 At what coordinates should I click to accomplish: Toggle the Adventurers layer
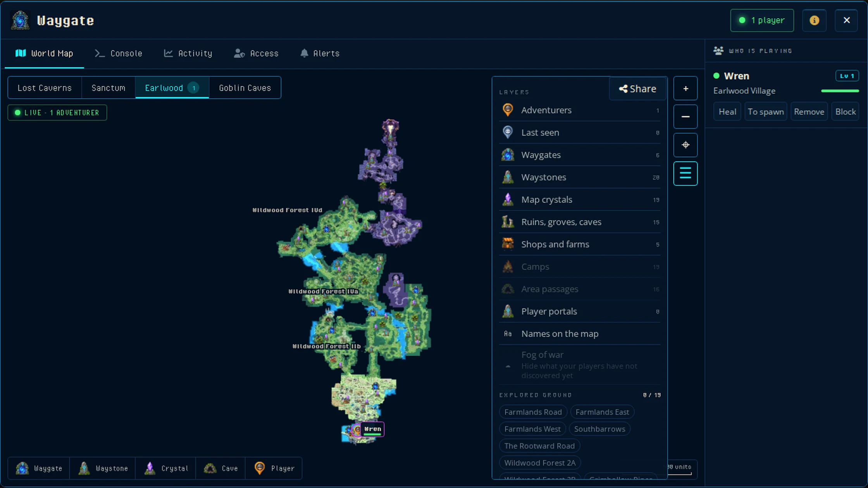pos(580,110)
